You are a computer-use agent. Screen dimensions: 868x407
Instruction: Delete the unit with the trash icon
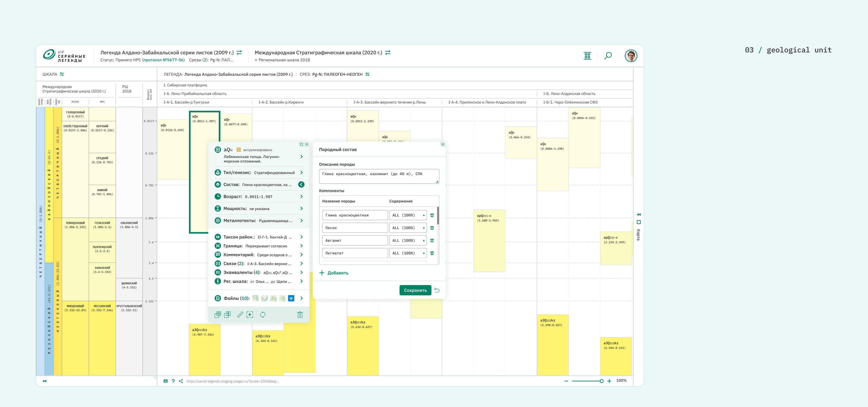(300, 314)
